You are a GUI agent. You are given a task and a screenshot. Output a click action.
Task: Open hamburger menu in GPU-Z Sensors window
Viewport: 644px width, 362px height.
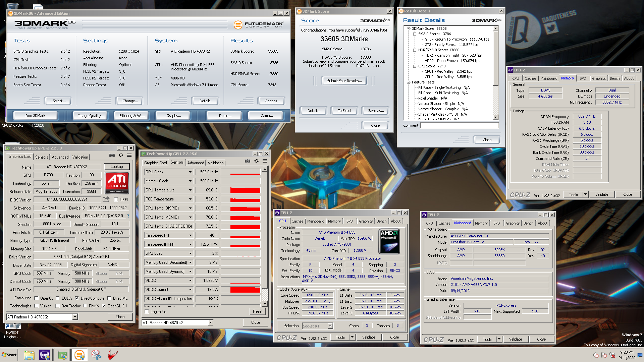click(265, 161)
